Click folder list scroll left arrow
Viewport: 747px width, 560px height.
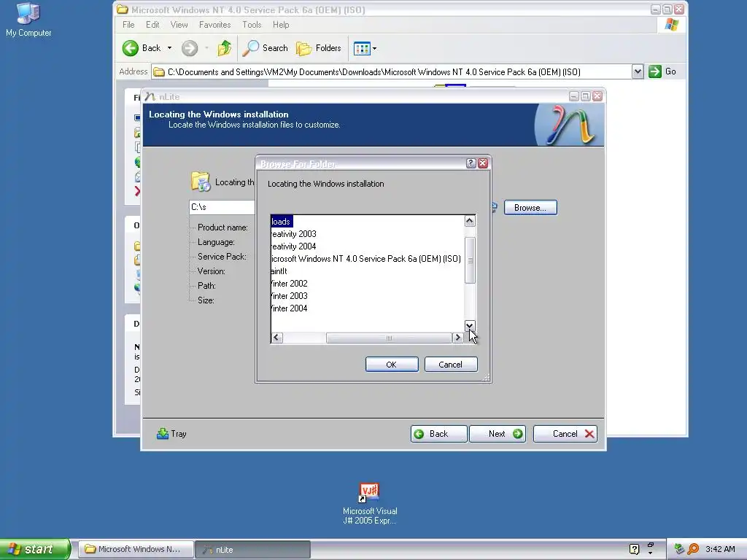[276, 338]
